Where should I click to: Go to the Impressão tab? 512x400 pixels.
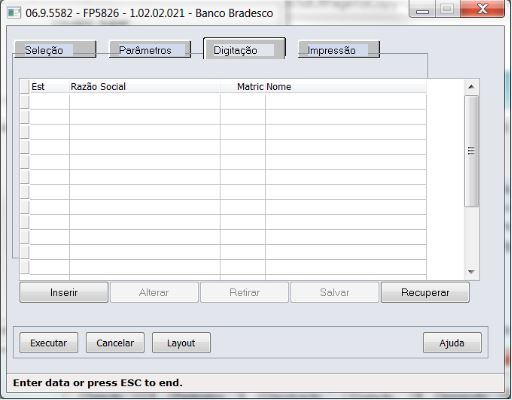click(339, 50)
